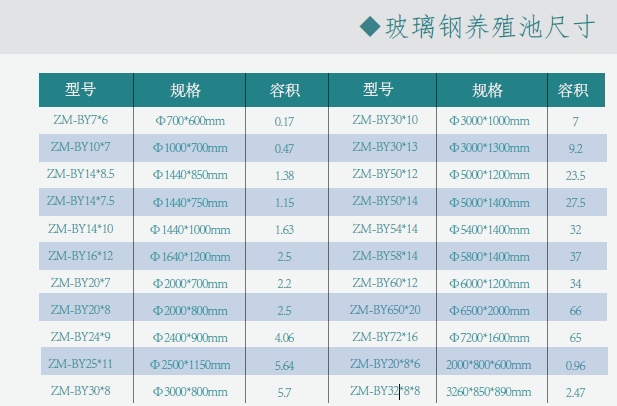The image size is (617, 406).
Task: Click volume value 7
Action: [x=575, y=122]
